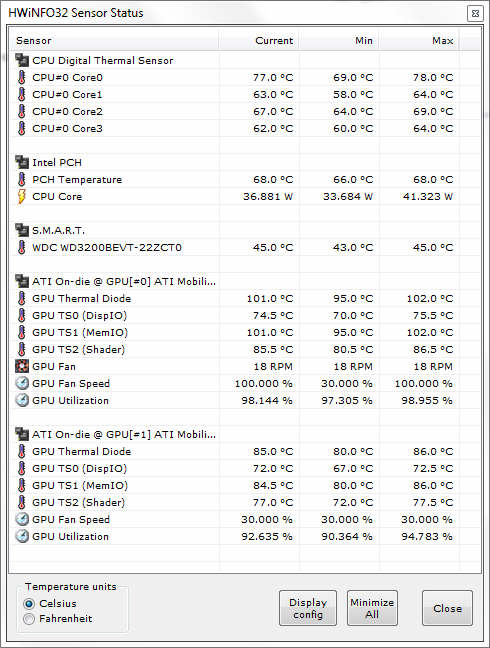
Task: Click the Minimize All button
Action: 372,608
